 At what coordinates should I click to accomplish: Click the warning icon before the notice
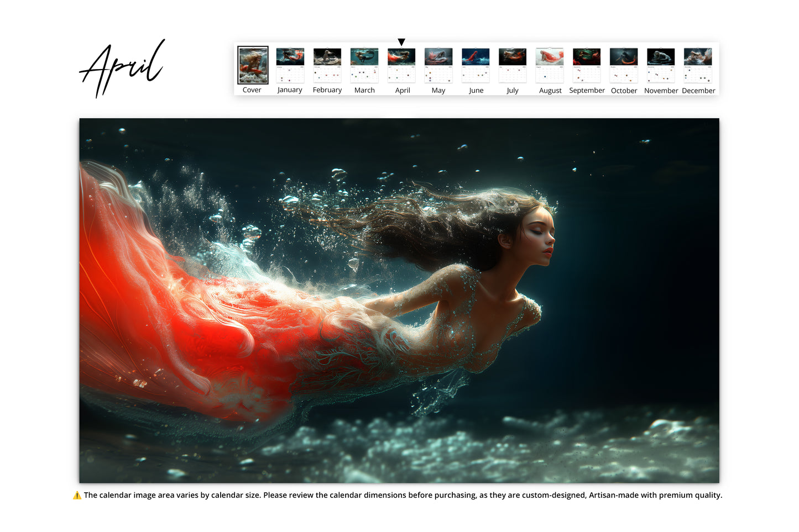(77, 496)
